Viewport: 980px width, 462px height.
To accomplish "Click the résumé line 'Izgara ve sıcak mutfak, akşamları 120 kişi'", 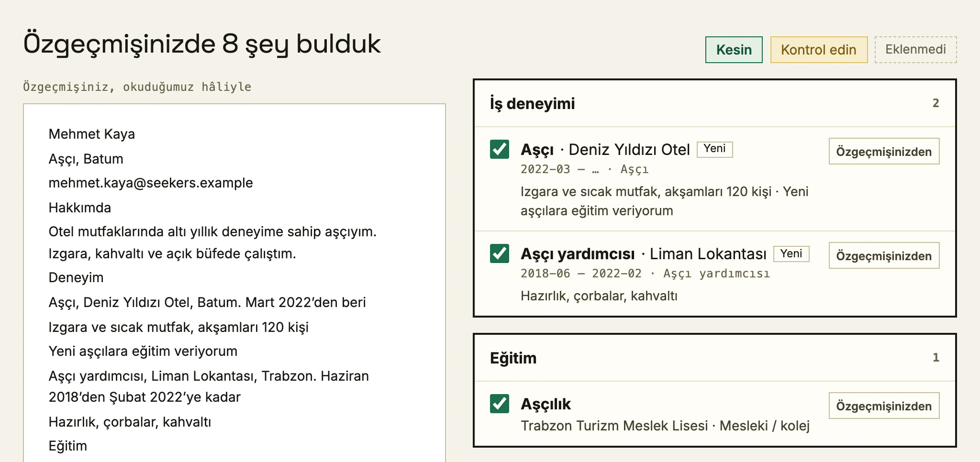I will 178,327.
